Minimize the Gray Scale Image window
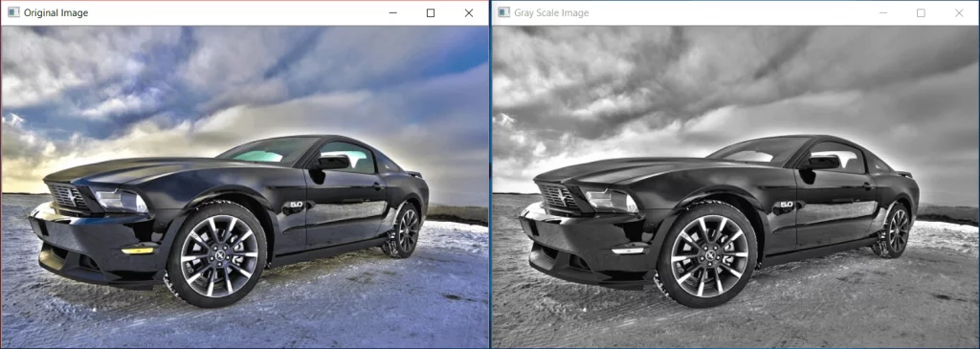Viewport: 980px width, 349px height. (x=883, y=12)
